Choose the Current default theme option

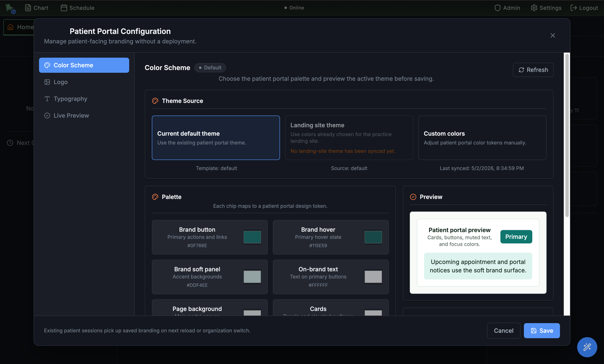(215, 138)
